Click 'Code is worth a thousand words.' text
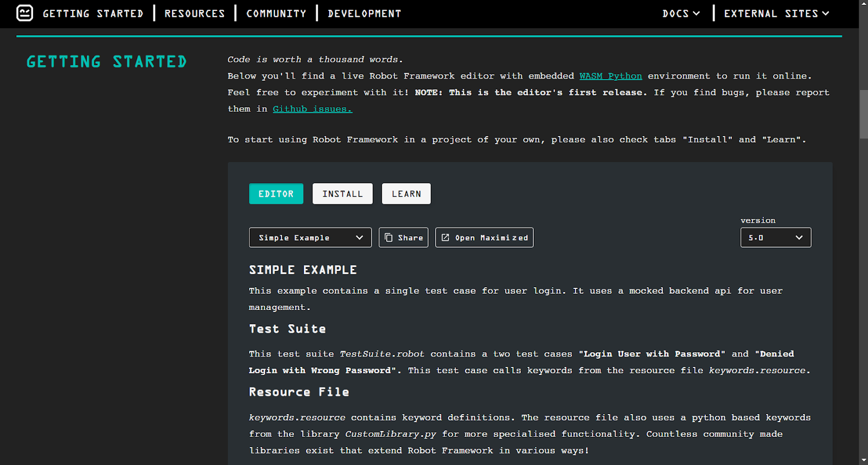This screenshot has width=868, height=465. tap(315, 60)
